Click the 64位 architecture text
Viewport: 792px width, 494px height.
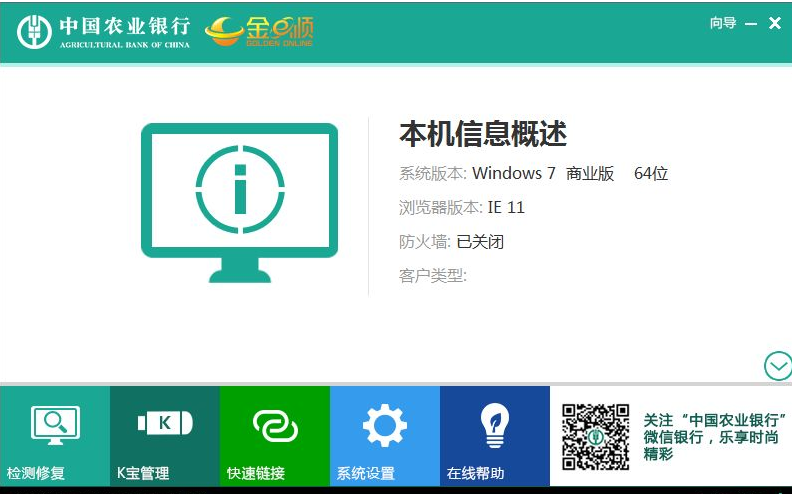pyautogui.click(x=651, y=174)
